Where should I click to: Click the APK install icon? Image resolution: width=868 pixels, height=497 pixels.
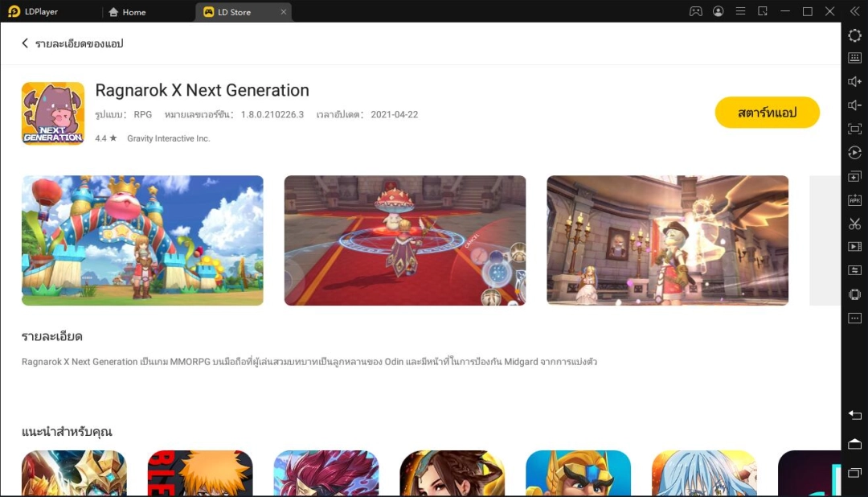pos(854,200)
